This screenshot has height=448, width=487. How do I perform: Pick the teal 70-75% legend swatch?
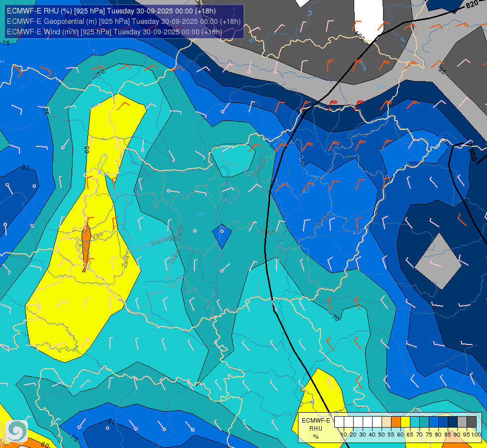point(424,422)
